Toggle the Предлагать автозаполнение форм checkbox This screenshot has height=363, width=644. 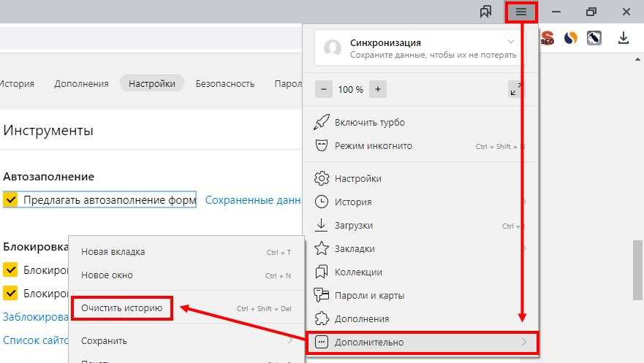[10, 199]
